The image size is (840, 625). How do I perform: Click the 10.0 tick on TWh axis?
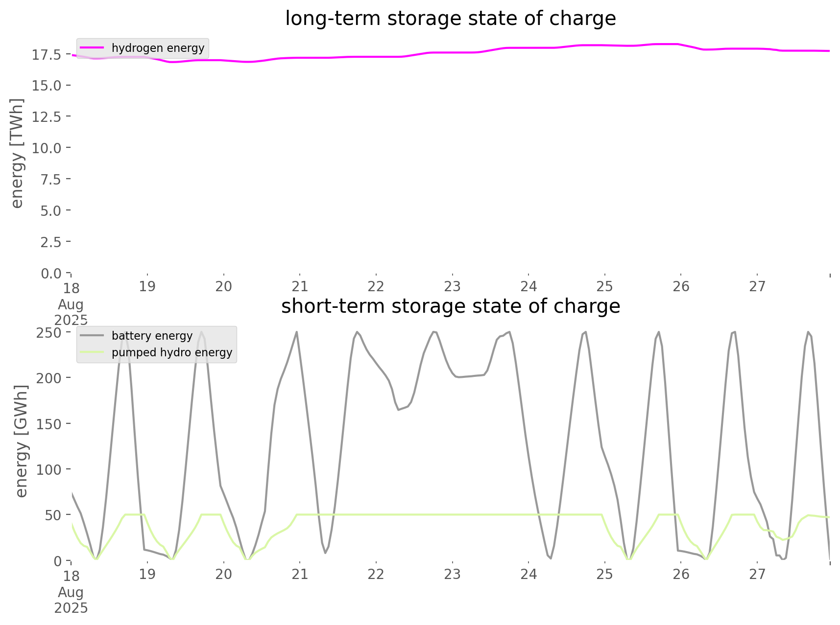47,148
